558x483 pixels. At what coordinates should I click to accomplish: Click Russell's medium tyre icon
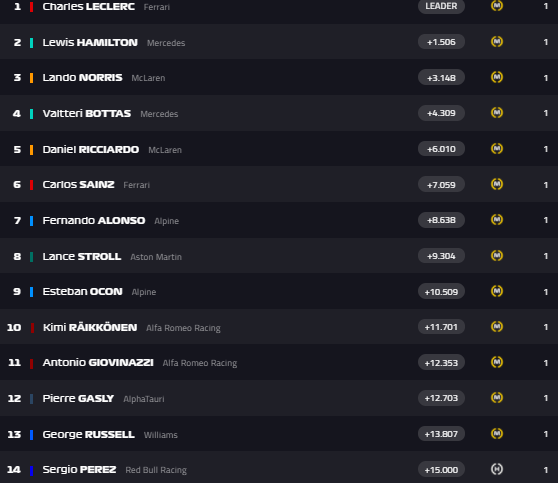[497, 434]
